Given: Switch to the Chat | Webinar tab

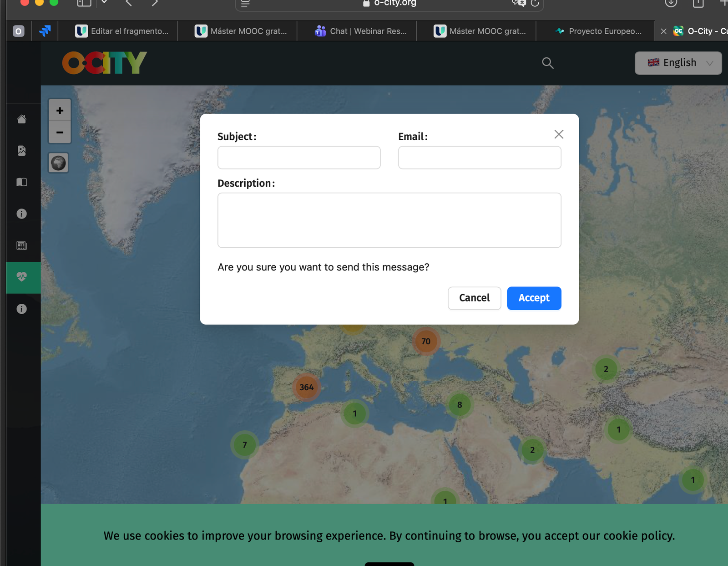Looking at the screenshot, I should pos(360,31).
